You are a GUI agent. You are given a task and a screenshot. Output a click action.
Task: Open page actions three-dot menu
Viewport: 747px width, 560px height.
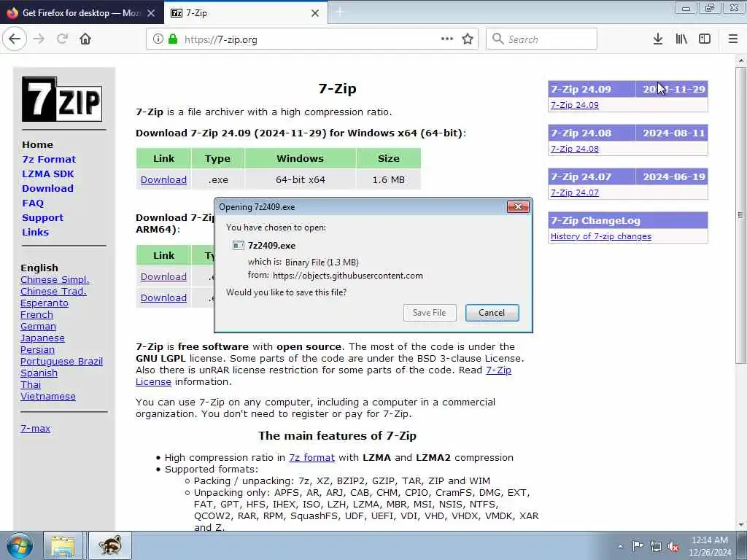pyautogui.click(x=447, y=39)
